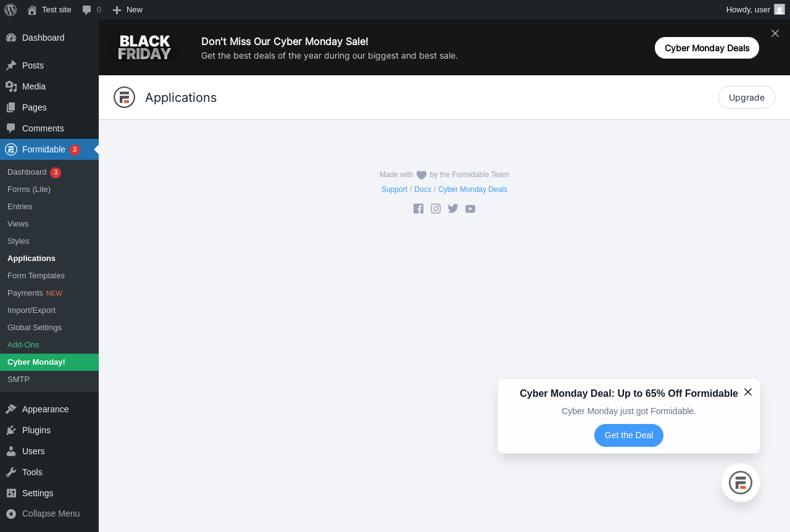Open Formidable Dashboard submenu item
This screenshot has width=790, height=532.
[49, 172]
